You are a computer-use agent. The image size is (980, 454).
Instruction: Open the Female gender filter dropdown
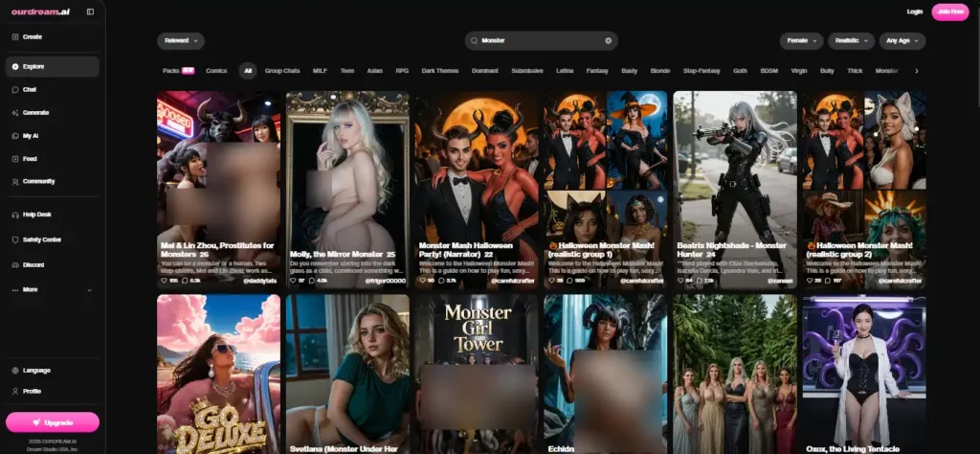pos(801,40)
